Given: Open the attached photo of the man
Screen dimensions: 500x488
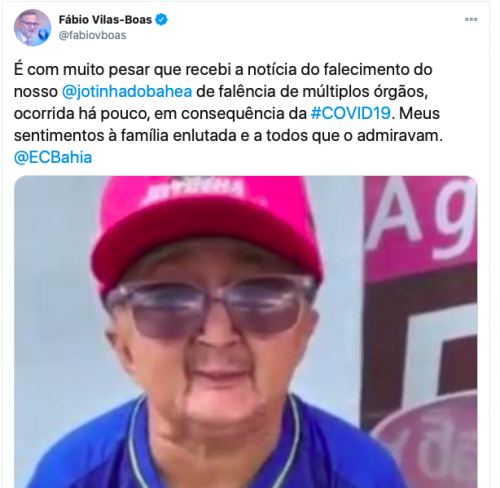Looking at the screenshot, I should point(246,332).
